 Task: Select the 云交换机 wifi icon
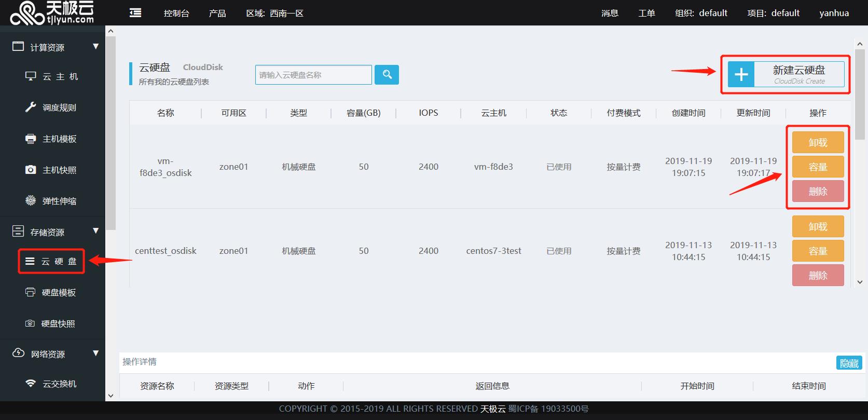31,384
